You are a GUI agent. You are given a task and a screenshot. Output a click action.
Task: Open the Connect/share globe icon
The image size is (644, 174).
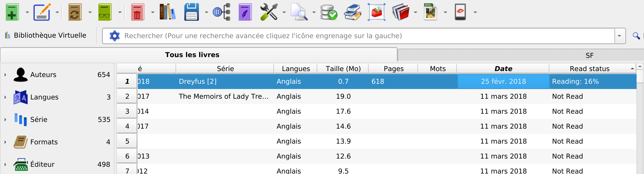click(221, 12)
